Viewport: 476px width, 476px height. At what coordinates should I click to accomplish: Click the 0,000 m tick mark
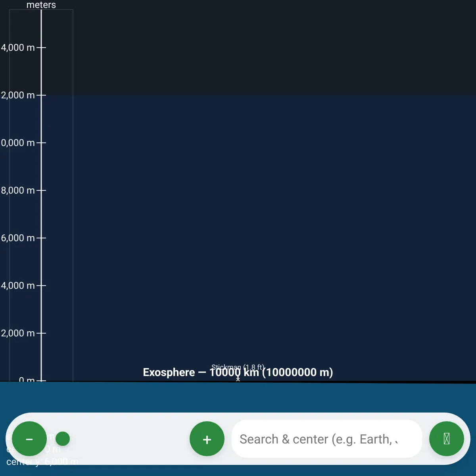coord(42,143)
